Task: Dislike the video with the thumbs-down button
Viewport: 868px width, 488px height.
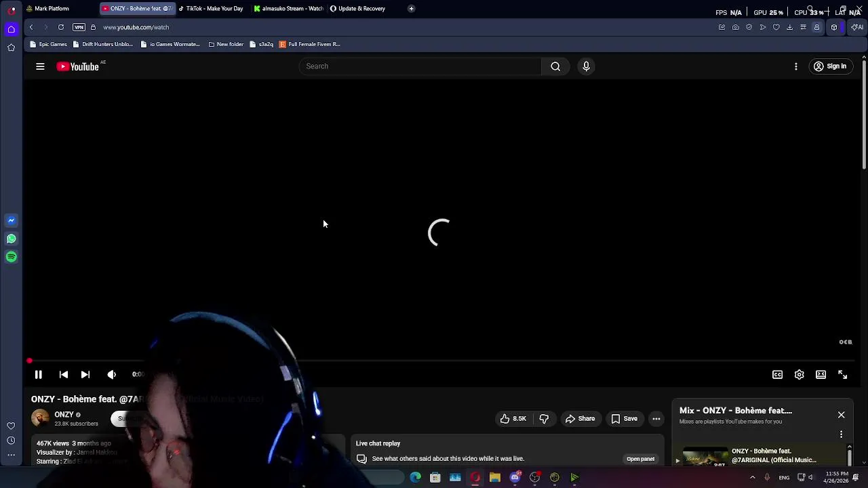Action: coord(544,419)
